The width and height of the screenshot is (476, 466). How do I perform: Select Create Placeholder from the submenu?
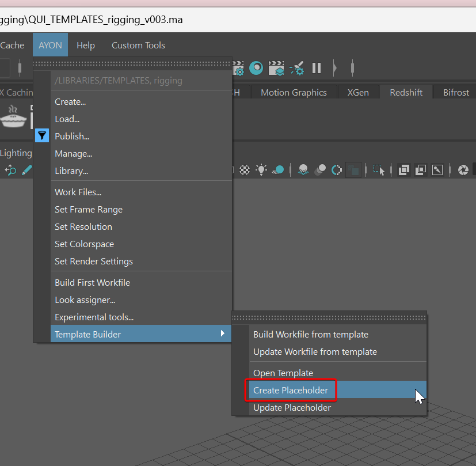(x=291, y=391)
